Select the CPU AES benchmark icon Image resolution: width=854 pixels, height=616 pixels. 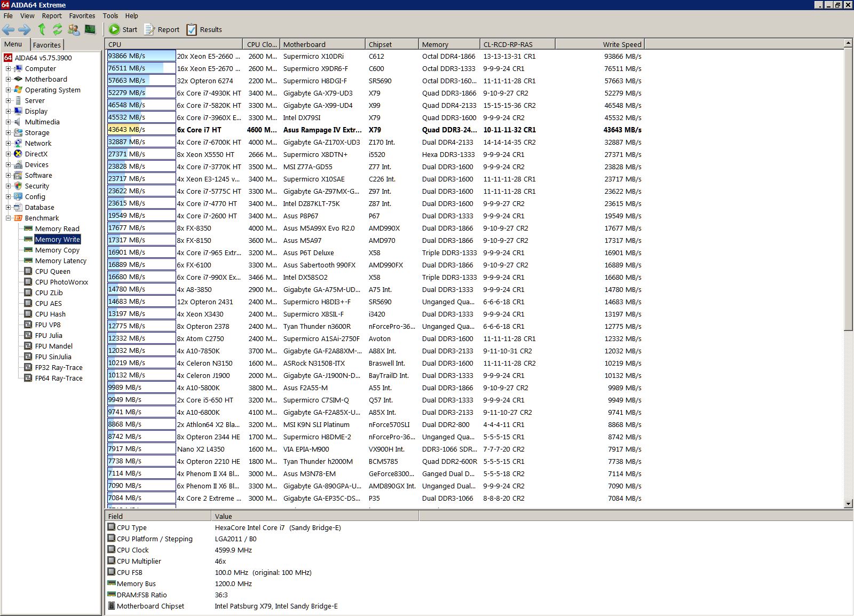tap(28, 303)
